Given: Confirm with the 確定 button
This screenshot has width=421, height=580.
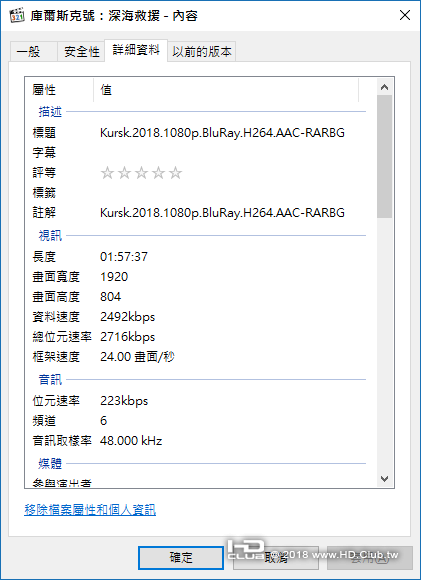Looking at the screenshot, I should click(181, 558).
